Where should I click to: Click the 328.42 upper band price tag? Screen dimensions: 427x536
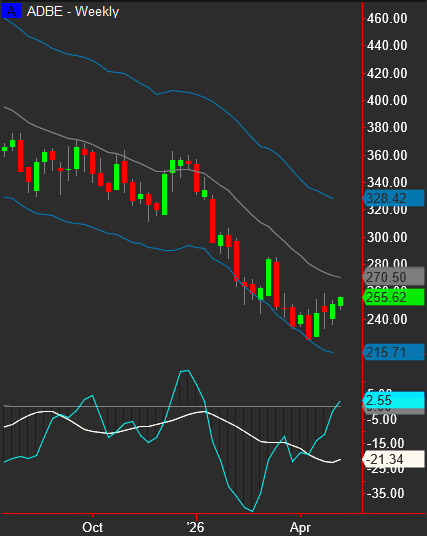click(x=393, y=198)
